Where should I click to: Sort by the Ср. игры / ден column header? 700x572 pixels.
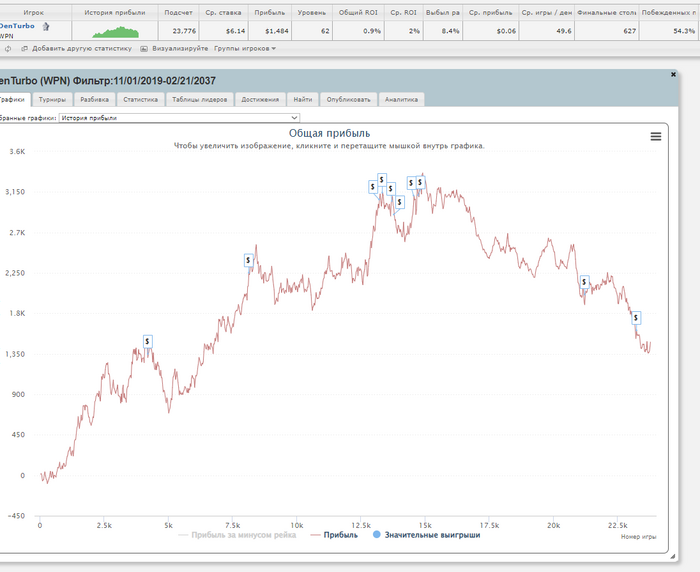coord(546,13)
